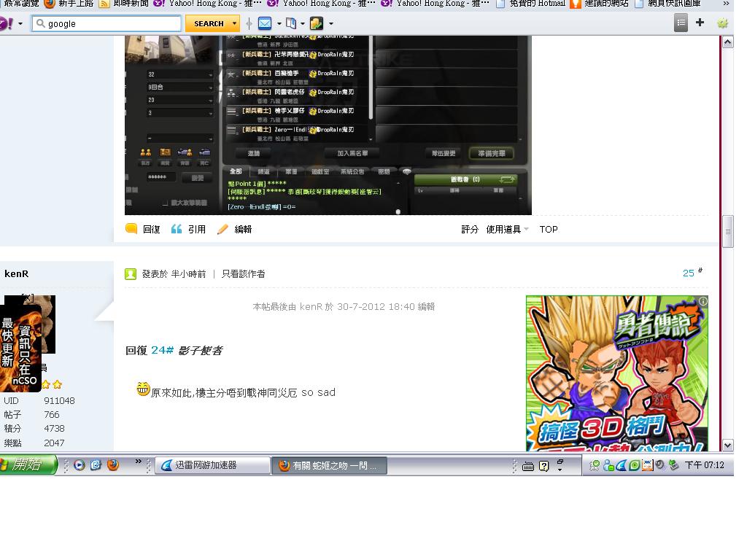Image resolution: width=747 pixels, height=560 pixels.
Task: Launch Windows Media Player from quick launch
Action: 80,465
